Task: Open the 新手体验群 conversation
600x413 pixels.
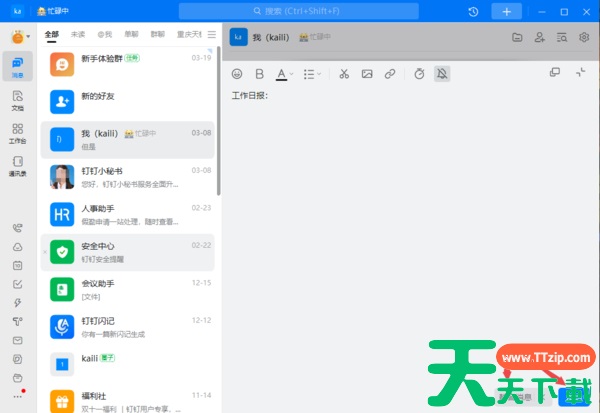Action: tap(127, 65)
